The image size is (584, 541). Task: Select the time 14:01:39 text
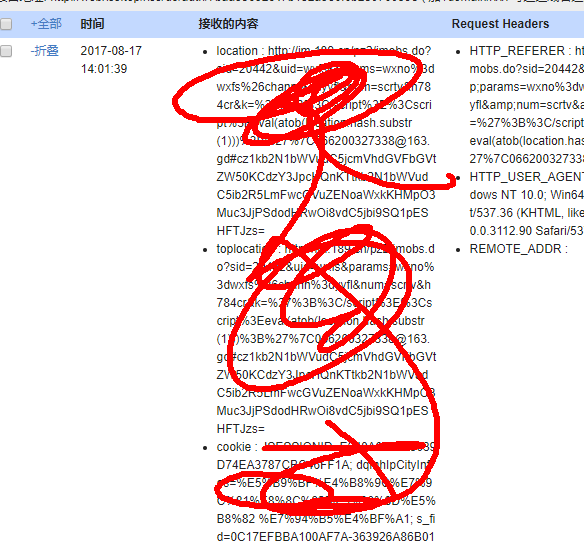coord(104,69)
